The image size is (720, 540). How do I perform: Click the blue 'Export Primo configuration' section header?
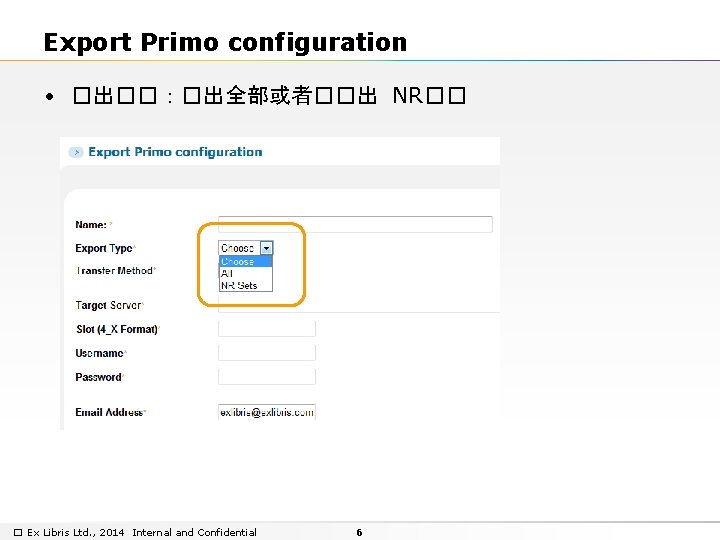[175, 152]
